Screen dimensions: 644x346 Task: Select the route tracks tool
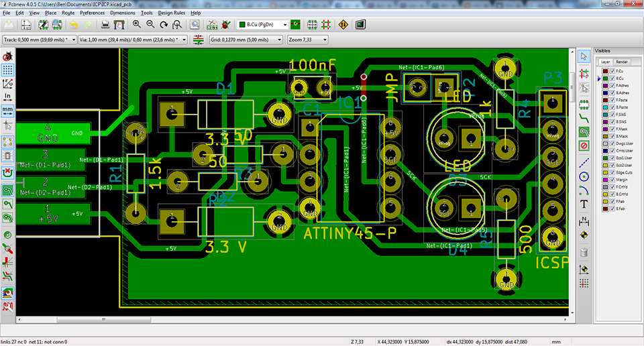click(584, 118)
